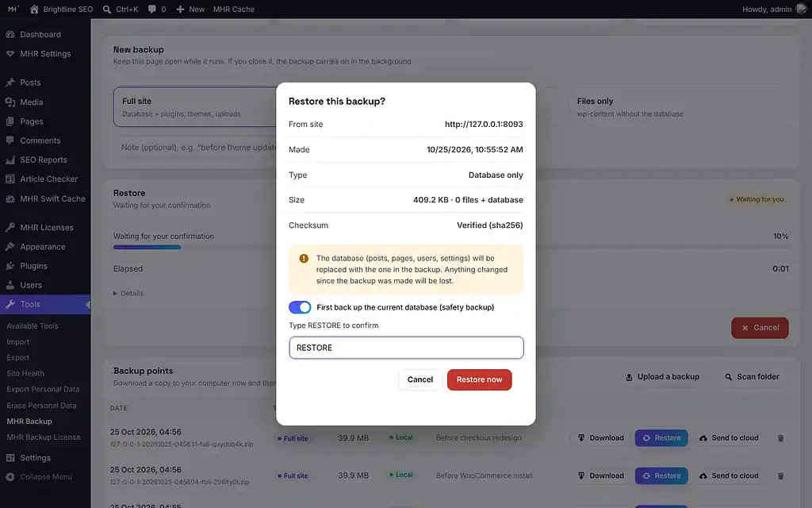Click the New plus icon in admin bar

click(180, 10)
